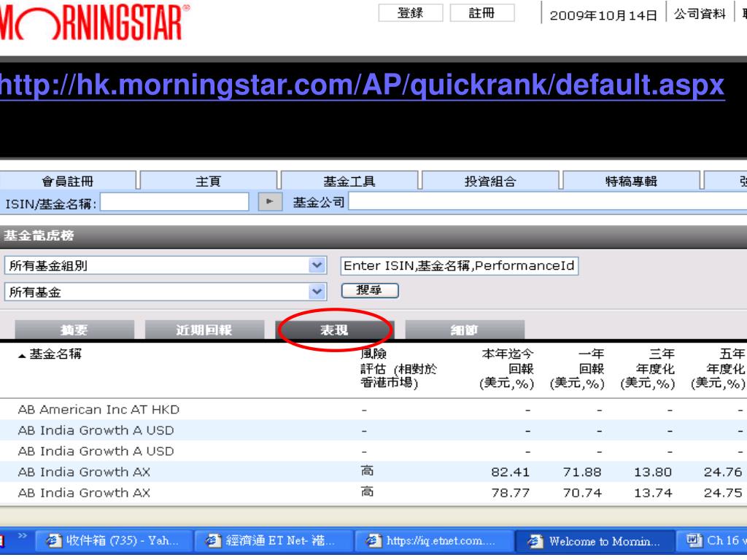This screenshot has height=560, width=747.
Task: Select the 24.76 five-year value
Action: coord(723,472)
